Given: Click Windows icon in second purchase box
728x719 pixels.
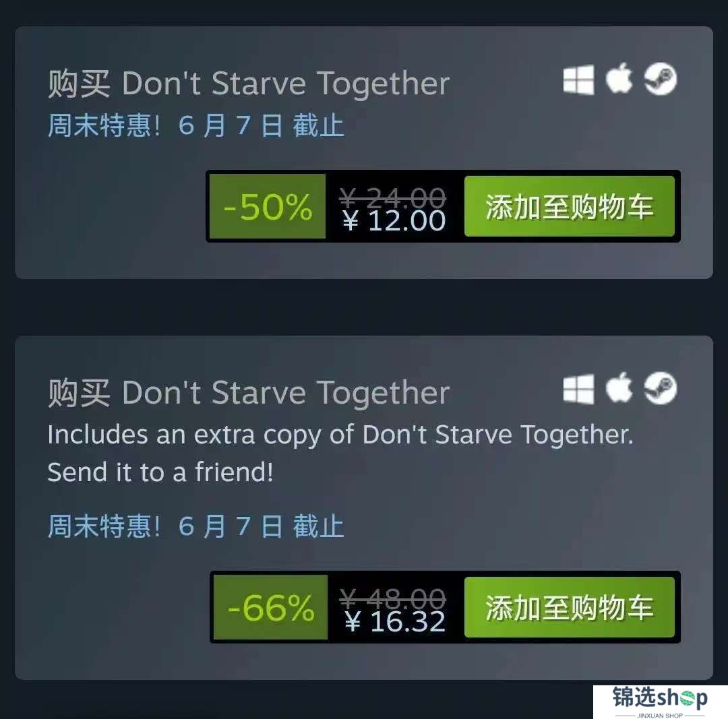Looking at the screenshot, I should click(x=578, y=389).
